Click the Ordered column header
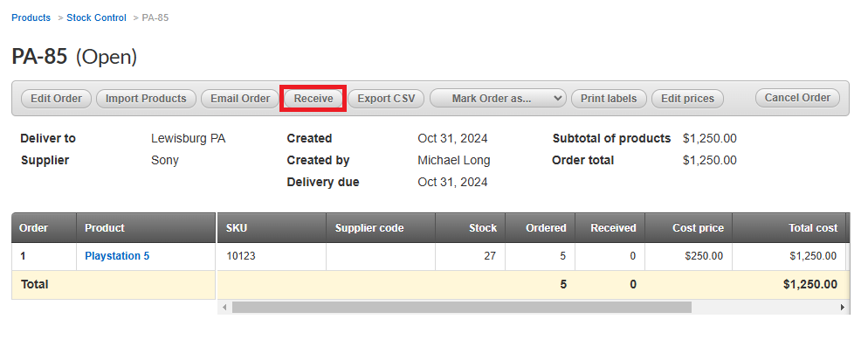The height and width of the screenshot is (340, 868). [540, 227]
